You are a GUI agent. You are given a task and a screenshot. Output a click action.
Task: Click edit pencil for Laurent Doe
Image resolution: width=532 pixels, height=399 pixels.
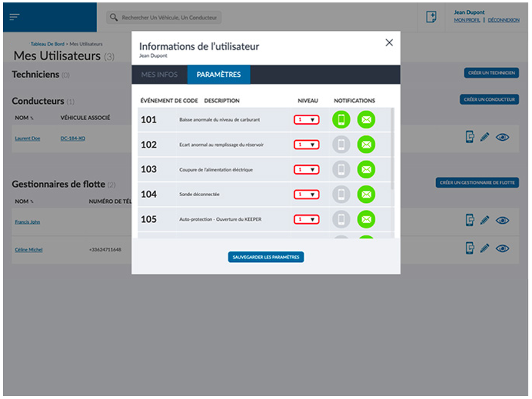click(485, 137)
